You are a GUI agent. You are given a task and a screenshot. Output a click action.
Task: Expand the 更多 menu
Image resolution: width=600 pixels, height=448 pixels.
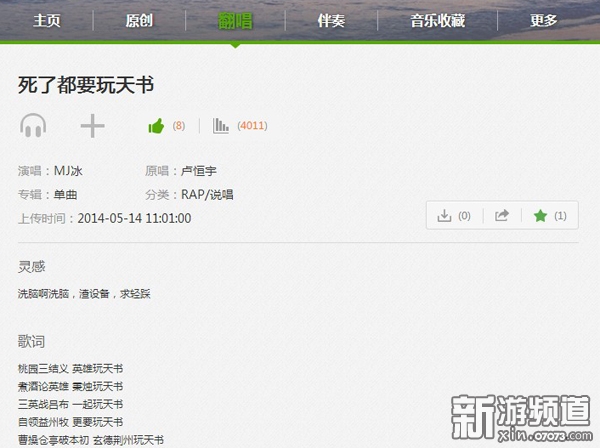point(544,20)
